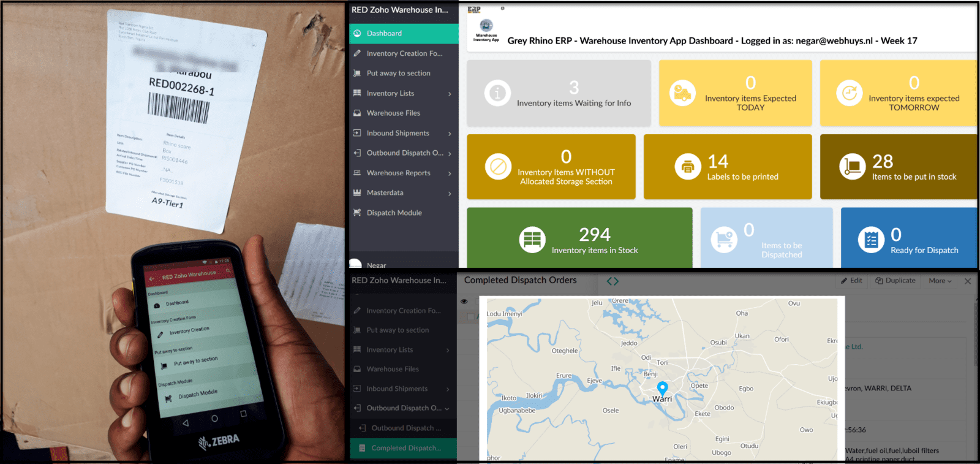This screenshot has width=980, height=464.
Task: Click the cart icon on the Items to be Dispatched card
Action: [x=724, y=240]
